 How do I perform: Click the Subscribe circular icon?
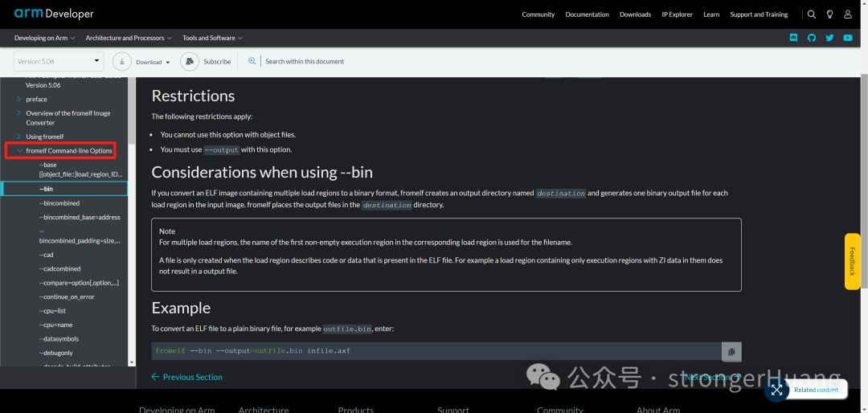pyautogui.click(x=190, y=61)
